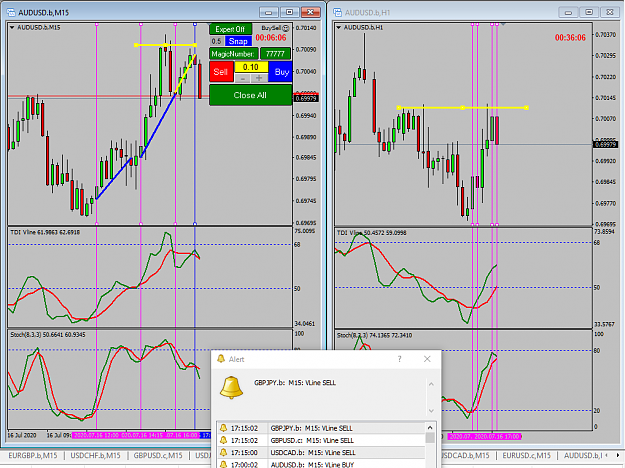Switch to the EURUSD.c,M15 chart tab

[526, 455]
